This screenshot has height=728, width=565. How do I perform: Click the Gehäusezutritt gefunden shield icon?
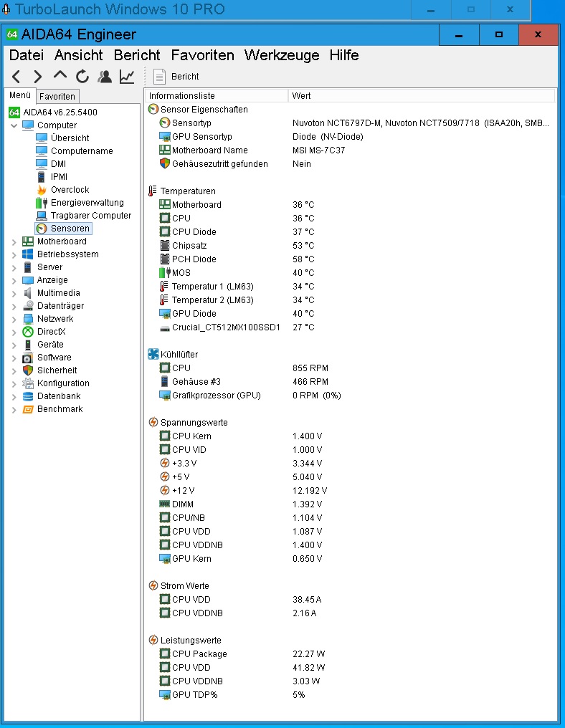[164, 163]
